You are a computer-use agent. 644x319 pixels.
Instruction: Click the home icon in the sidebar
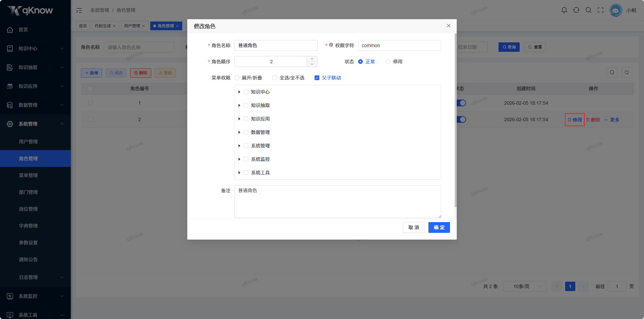tap(10, 30)
